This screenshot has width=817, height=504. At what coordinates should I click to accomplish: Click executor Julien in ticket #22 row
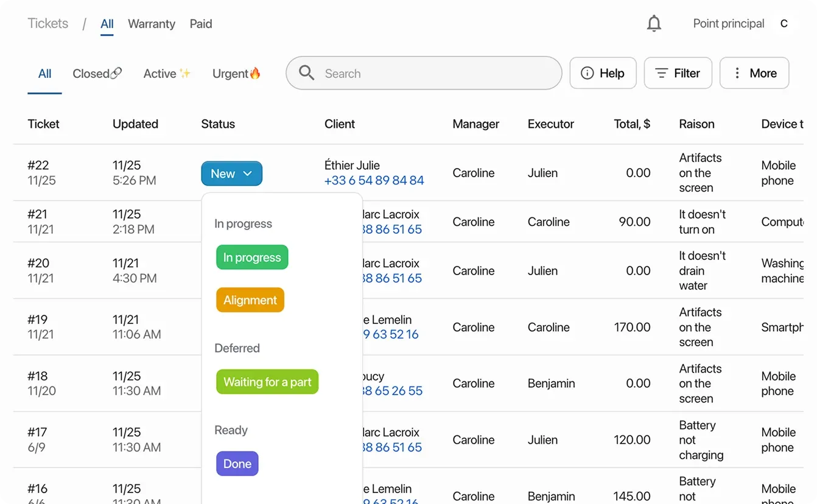pyautogui.click(x=542, y=173)
